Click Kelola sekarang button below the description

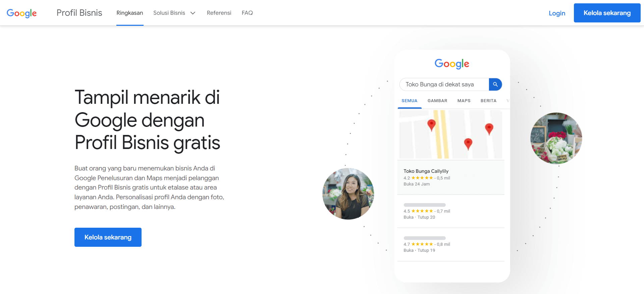coord(108,237)
